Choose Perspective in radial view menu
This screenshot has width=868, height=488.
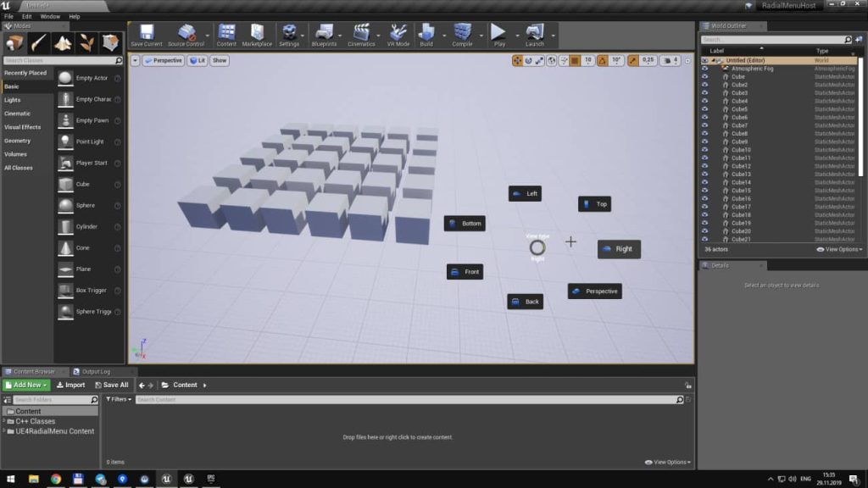click(x=594, y=291)
